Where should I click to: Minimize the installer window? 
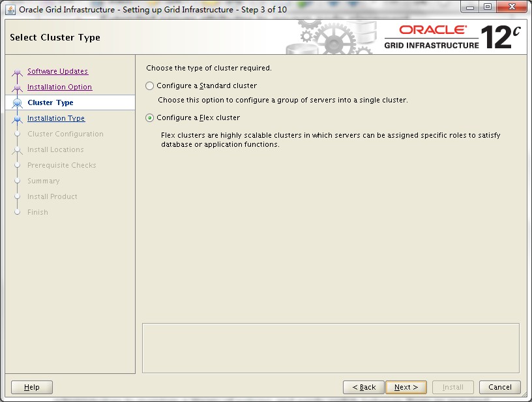point(470,7)
